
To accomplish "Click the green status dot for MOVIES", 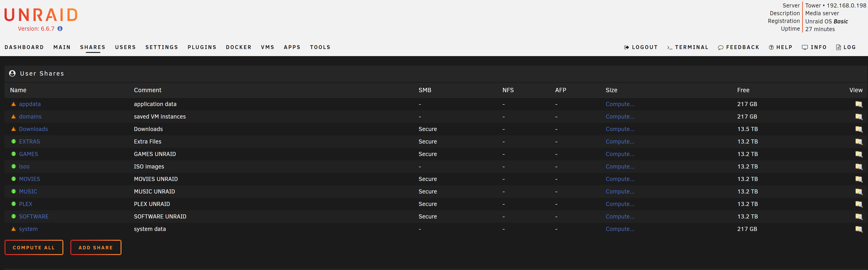I will point(13,179).
